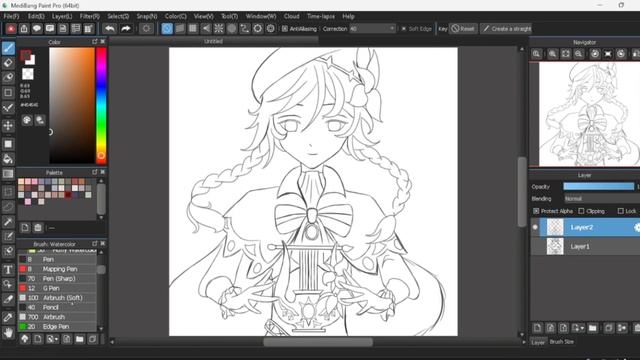Toggle the Soft Edge checkbox
Screen dimensions: 640x360
pos(403,29)
